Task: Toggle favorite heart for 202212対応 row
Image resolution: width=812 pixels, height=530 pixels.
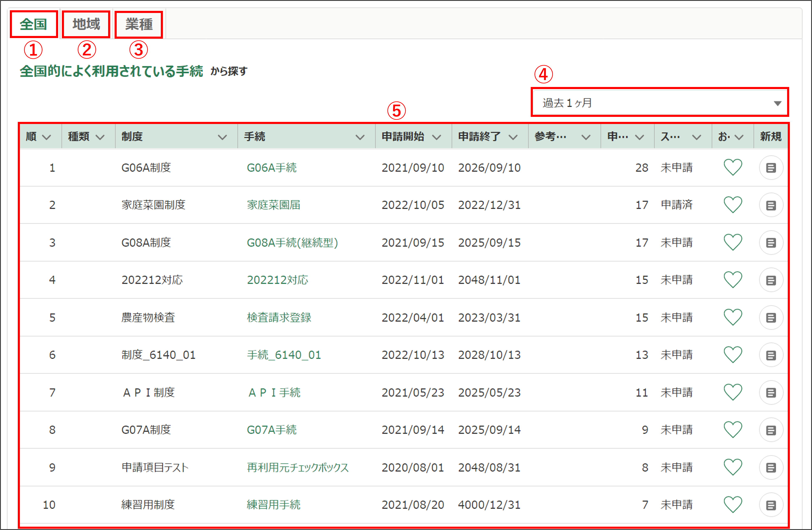Action: pyautogui.click(x=733, y=280)
